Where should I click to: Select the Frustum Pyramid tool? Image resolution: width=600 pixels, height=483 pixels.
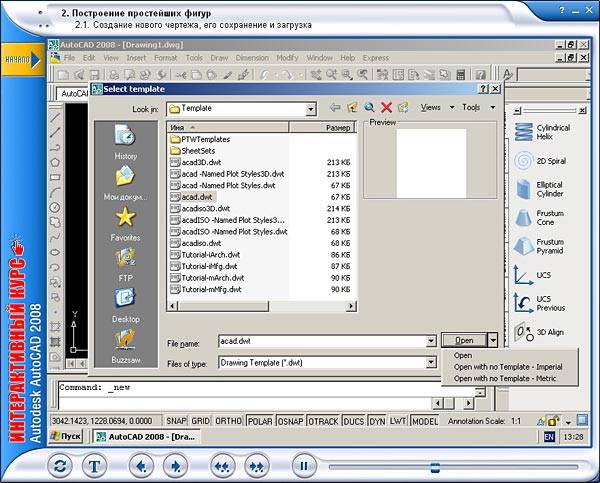click(539, 246)
